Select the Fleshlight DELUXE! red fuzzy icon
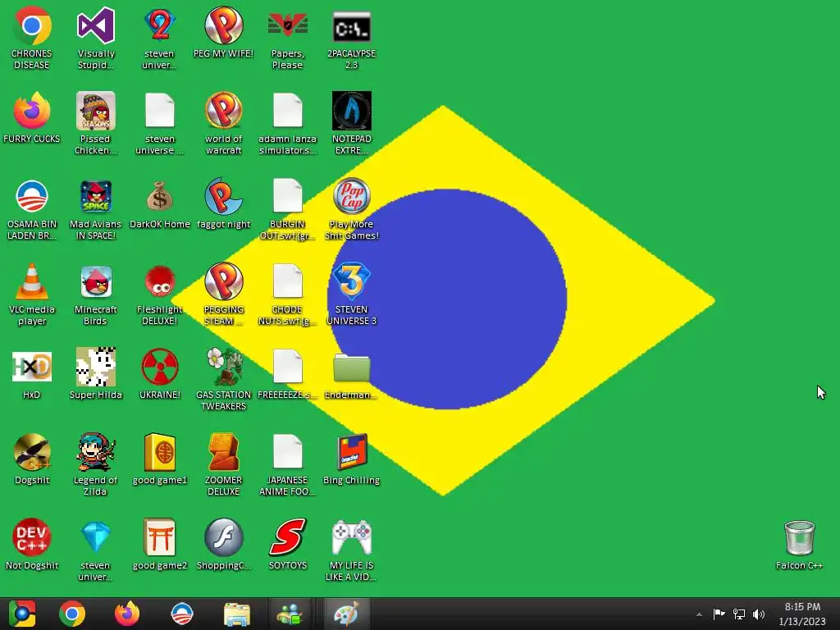The height and width of the screenshot is (630, 840). pos(160,282)
